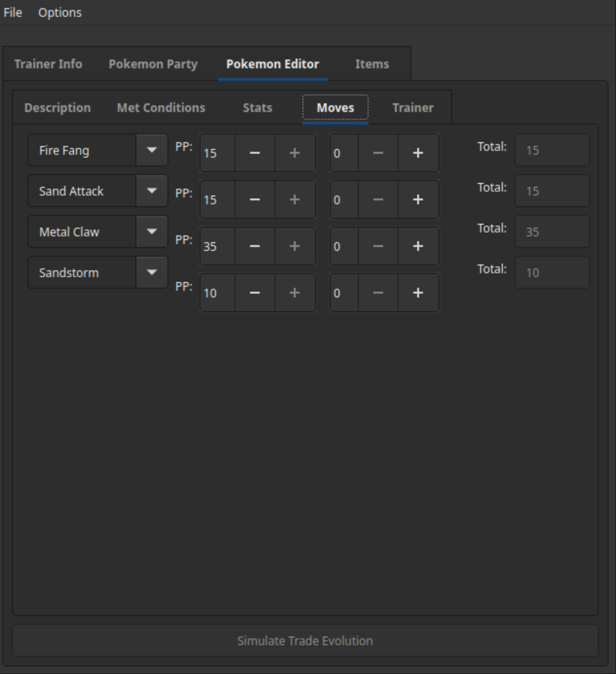Click the Simulate Trade Evolution button

pos(305,641)
